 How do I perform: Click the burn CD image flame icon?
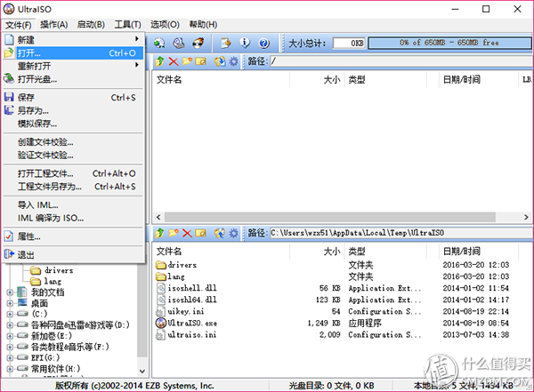pos(198,43)
